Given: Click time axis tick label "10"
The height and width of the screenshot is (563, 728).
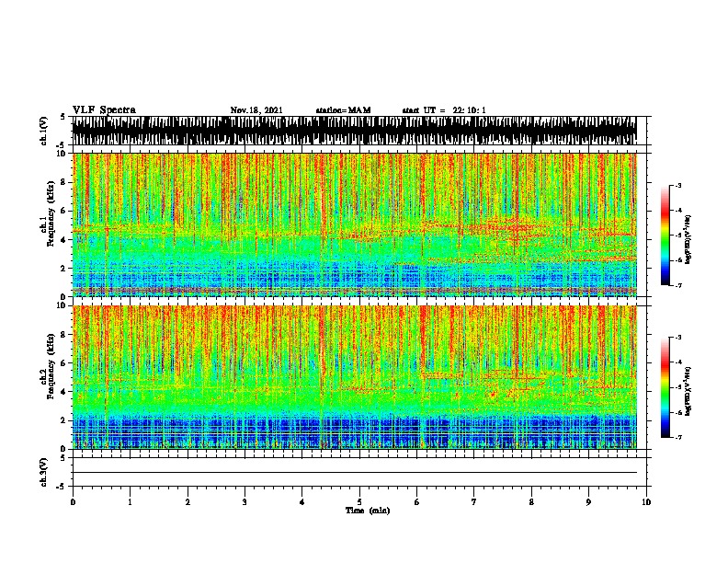Looking at the screenshot, I should tap(646, 502).
